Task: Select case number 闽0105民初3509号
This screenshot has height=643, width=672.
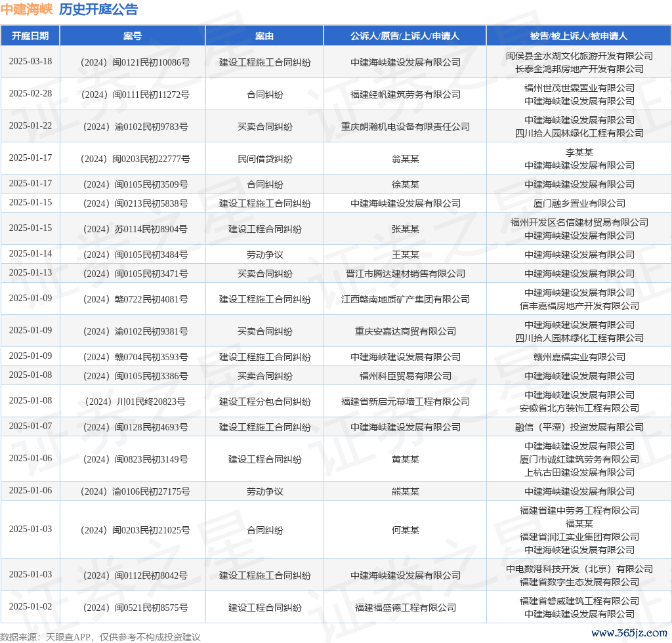Action: (x=135, y=184)
